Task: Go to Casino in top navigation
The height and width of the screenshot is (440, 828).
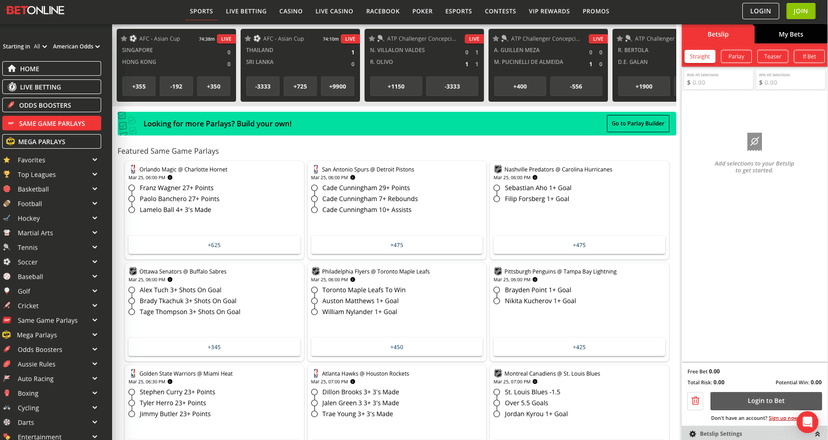Action: (x=291, y=11)
